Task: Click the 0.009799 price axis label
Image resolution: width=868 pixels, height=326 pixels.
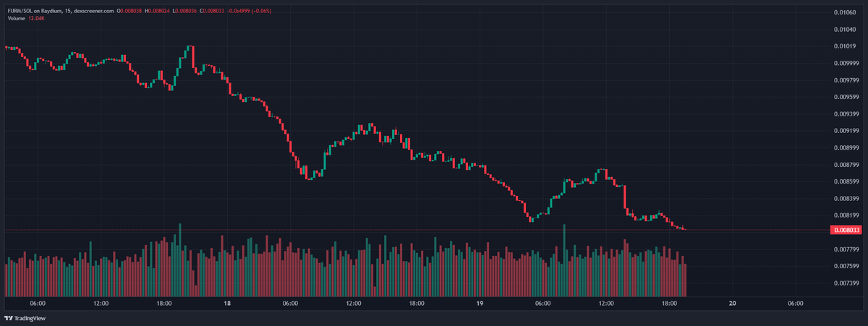Action: pyautogui.click(x=846, y=80)
